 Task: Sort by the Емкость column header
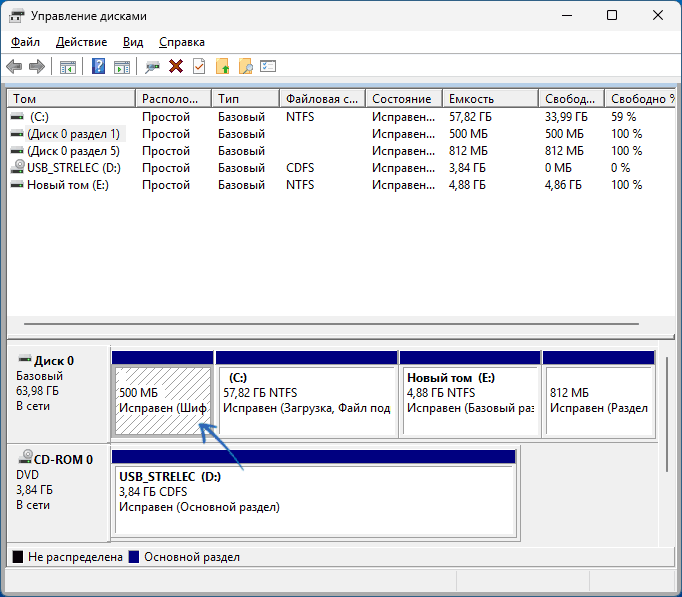490,99
